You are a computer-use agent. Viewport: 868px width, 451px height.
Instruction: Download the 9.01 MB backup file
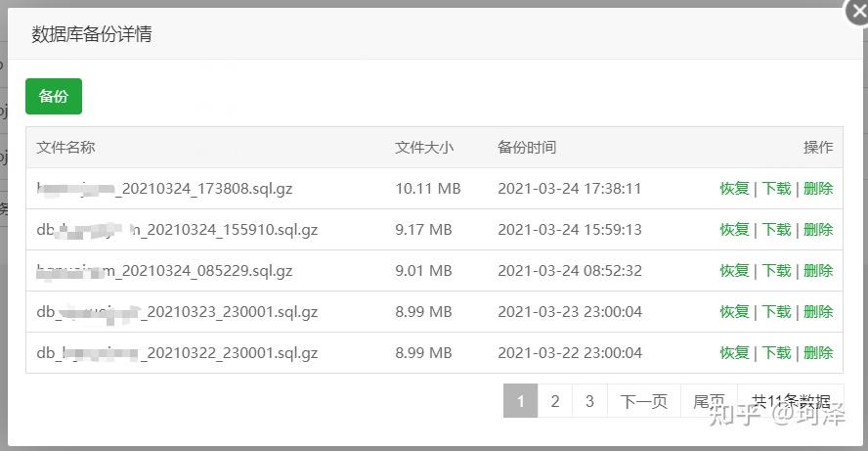click(x=776, y=271)
